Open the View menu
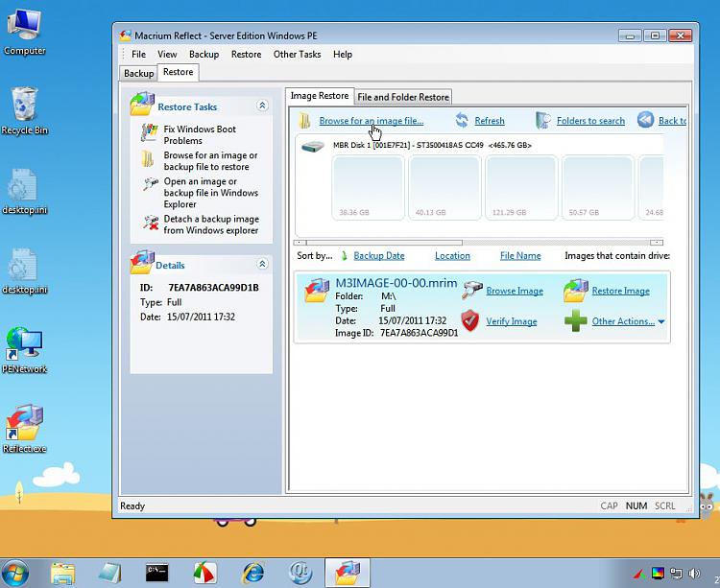Screen dimensions: 720x588 click(167, 54)
